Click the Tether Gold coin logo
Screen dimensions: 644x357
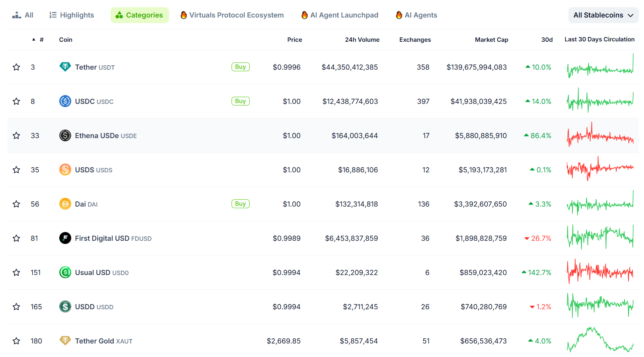(65, 340)
